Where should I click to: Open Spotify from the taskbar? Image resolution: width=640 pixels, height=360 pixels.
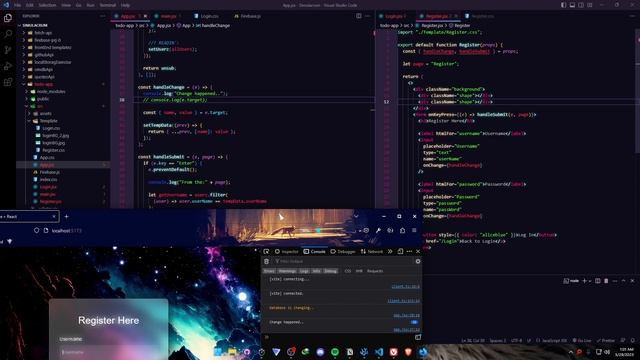[x=335, y=352]
